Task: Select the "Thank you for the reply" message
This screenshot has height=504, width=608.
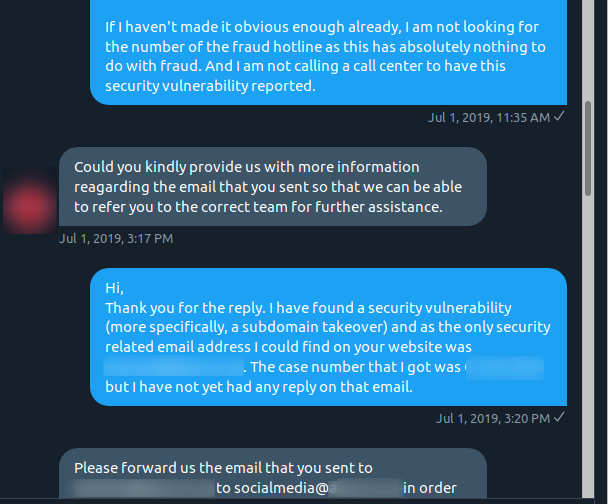Action: (x=328, y=337)
